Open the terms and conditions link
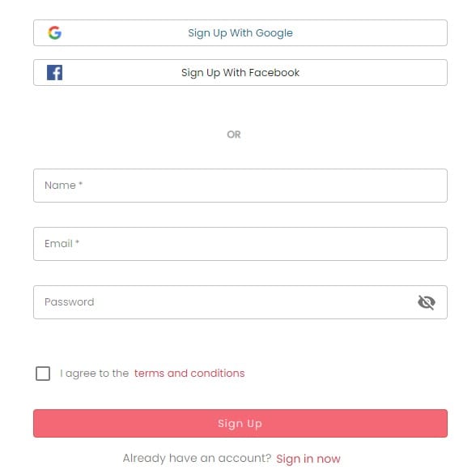This screenshot has width=476, height=470. click(x=189, y=373)
